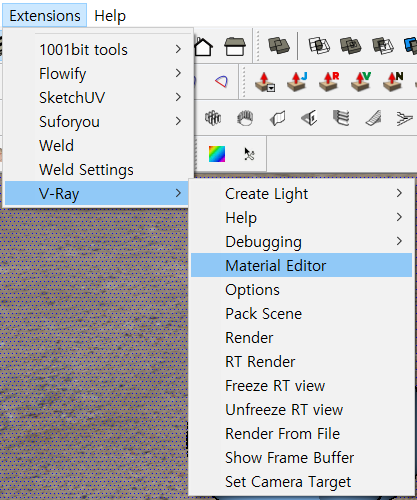Click the 1001bit circular slats icon
Image resolution: width=417 pixels, height=500 pixels.
click(245, 118)
